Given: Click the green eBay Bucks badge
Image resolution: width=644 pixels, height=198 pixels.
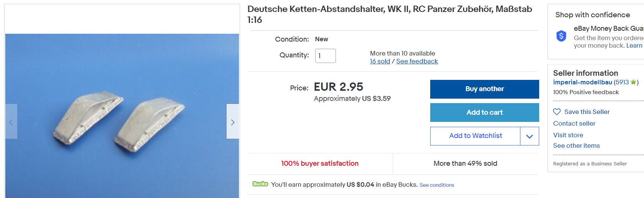Looking at the screenshot, I should pyautogui.click(x=260, y=184).
